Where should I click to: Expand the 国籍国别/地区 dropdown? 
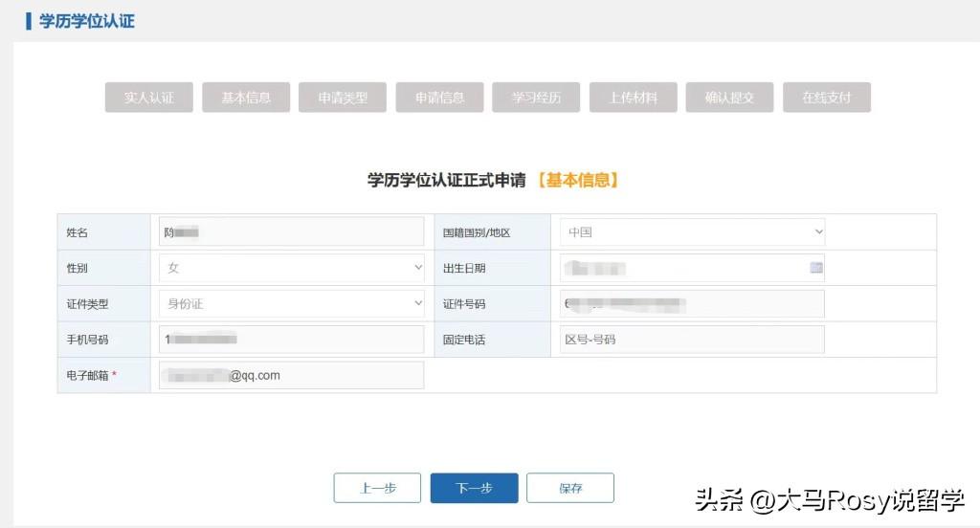pyautogui.click(x=691, y=232)
